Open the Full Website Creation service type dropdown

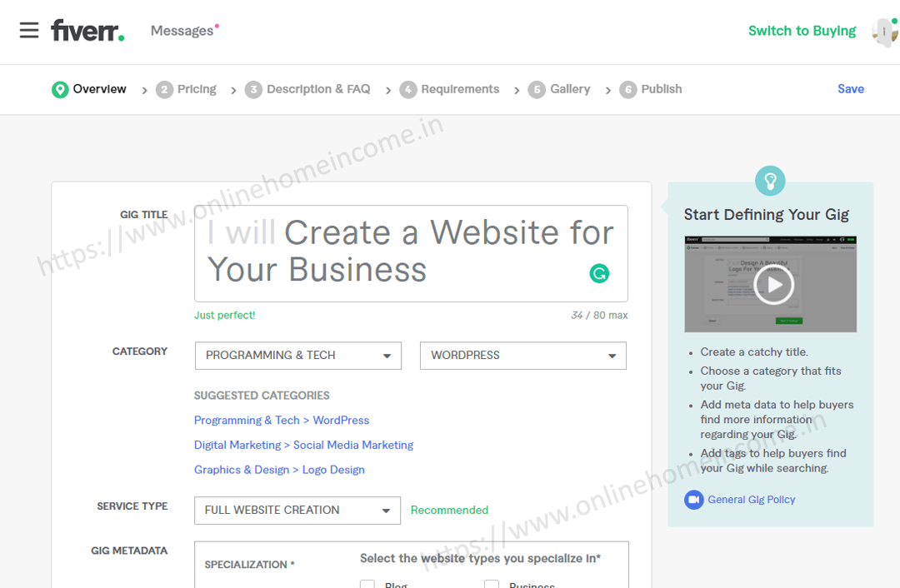pyautogui.click(x=297, y=511)
